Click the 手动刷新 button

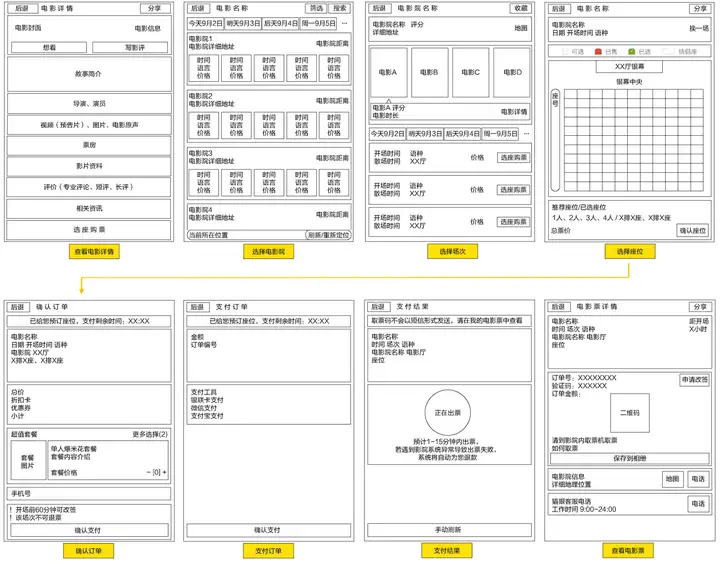tap(449, 530)
